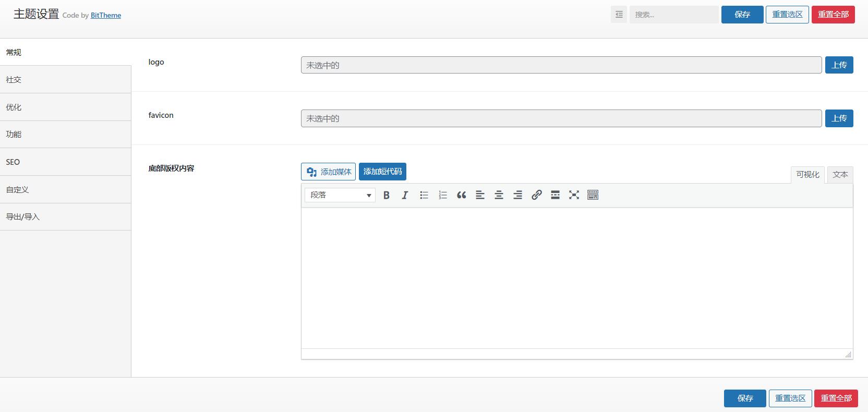This screenshot has height=412, width=868.
Task: Align text to center
Action: 499,195
